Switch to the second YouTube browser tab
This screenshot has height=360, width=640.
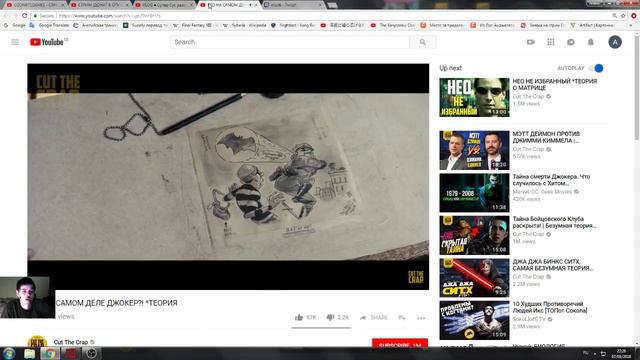[100, 5]
